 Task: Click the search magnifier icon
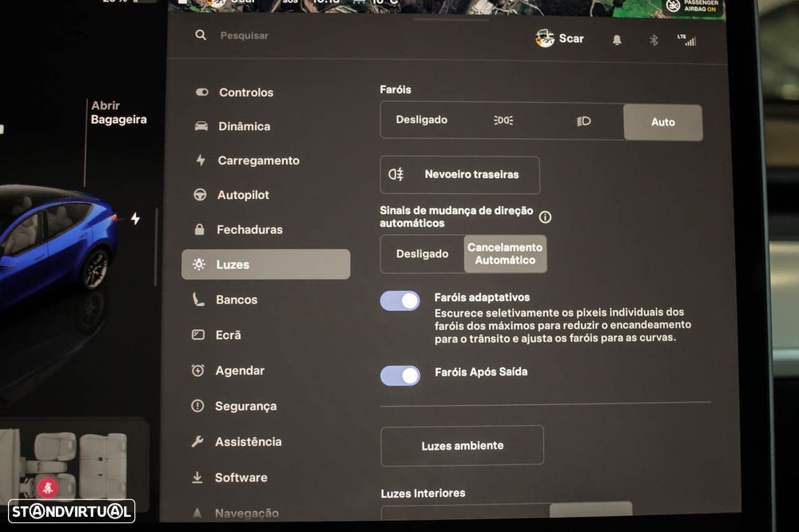[x=201, y=34]
